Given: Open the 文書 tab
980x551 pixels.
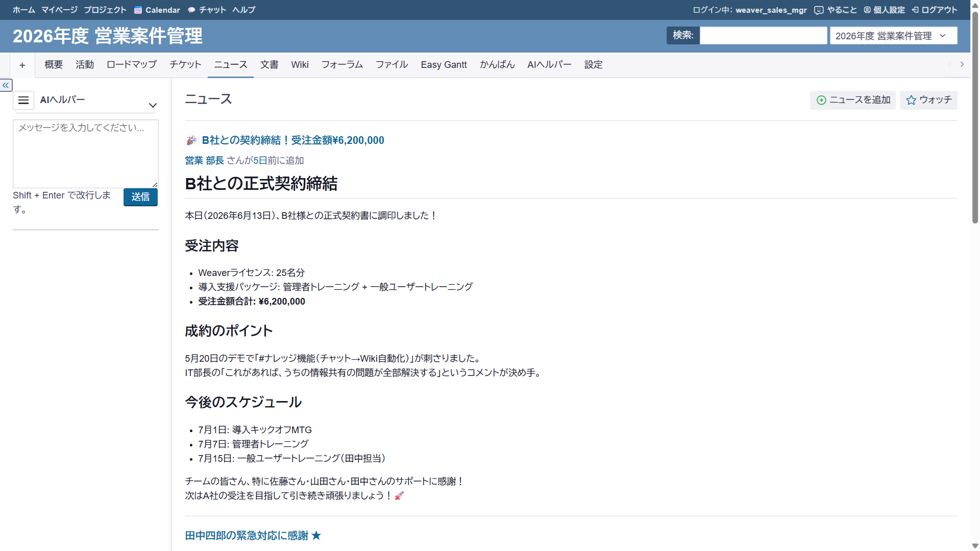Looking at the screenshot, I should click(x=269, y=65).
